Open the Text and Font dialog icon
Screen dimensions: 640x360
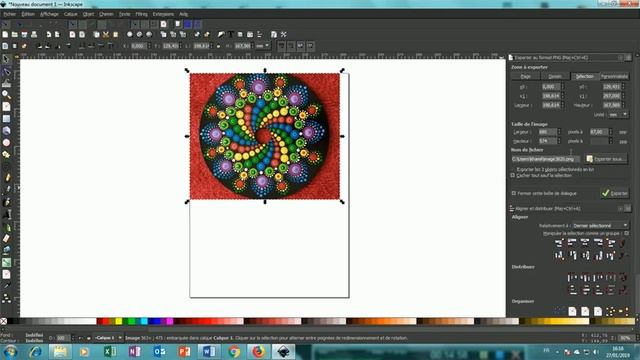[231, 35]
